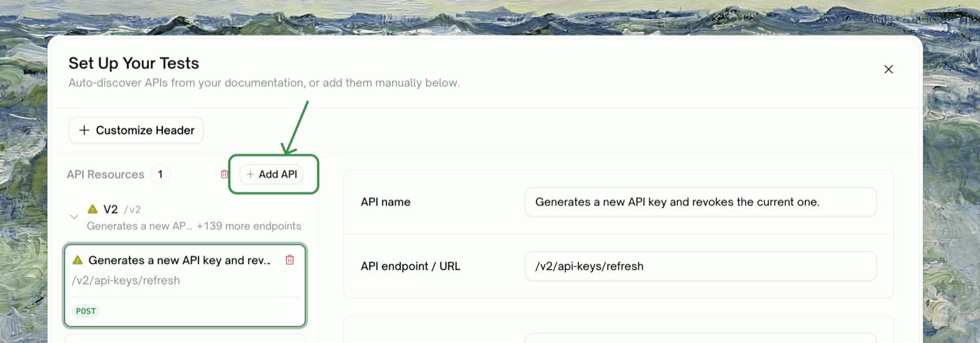Click the warning icon on the selected endpoint card
Screen dimensions: 980x343
click(x=78, y=260)
